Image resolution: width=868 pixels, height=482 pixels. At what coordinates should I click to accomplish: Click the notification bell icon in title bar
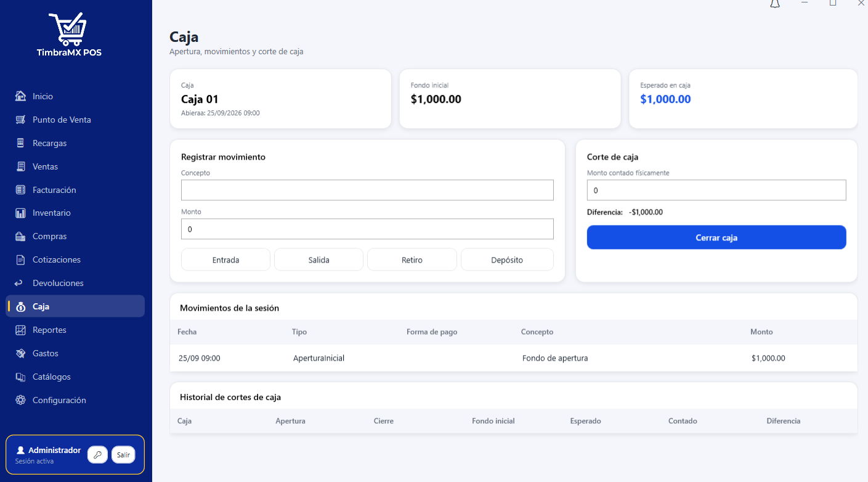[x=775, y=4]
